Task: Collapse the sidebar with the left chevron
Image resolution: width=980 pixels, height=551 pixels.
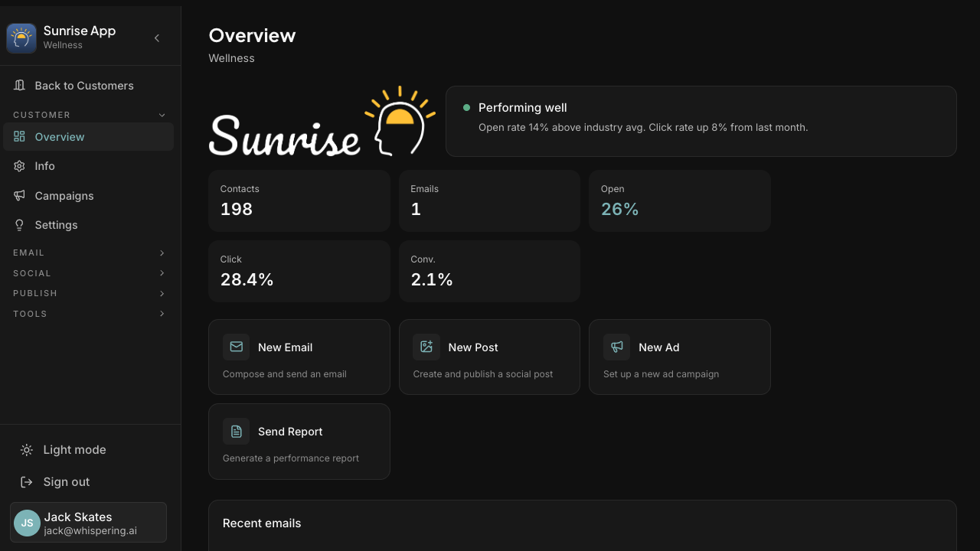Action: [157, 38]
